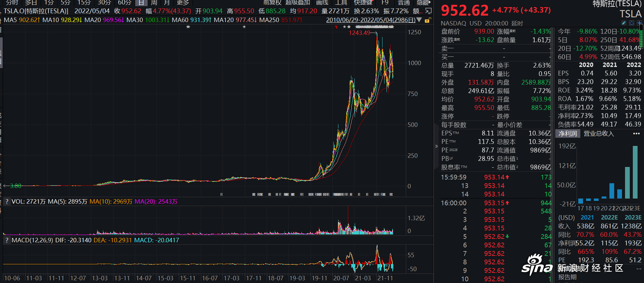The image size is (644, 283).
Task: Click the 画线 drawing tools button
Action: (322, 2)
